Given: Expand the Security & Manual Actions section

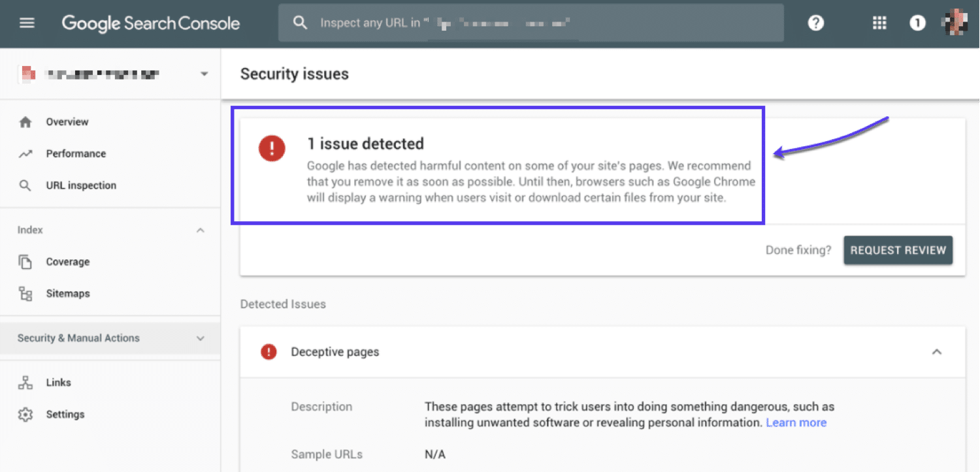Looking at the screenshot, I should 201,338.
